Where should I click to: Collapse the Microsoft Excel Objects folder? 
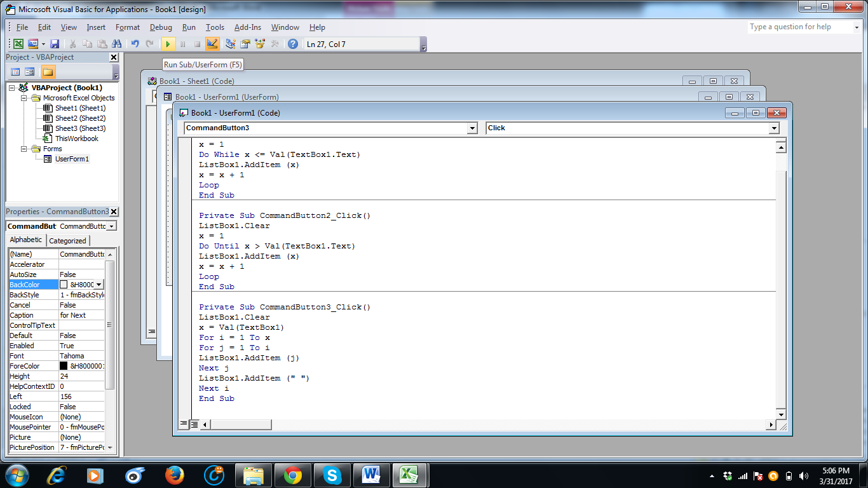(x=24, y=98)
